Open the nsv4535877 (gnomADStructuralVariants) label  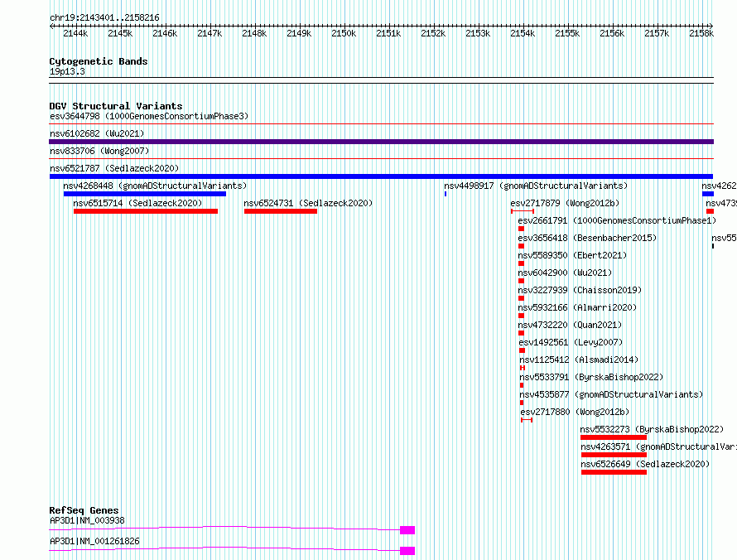pyautogui.click(x=611, y=394)
